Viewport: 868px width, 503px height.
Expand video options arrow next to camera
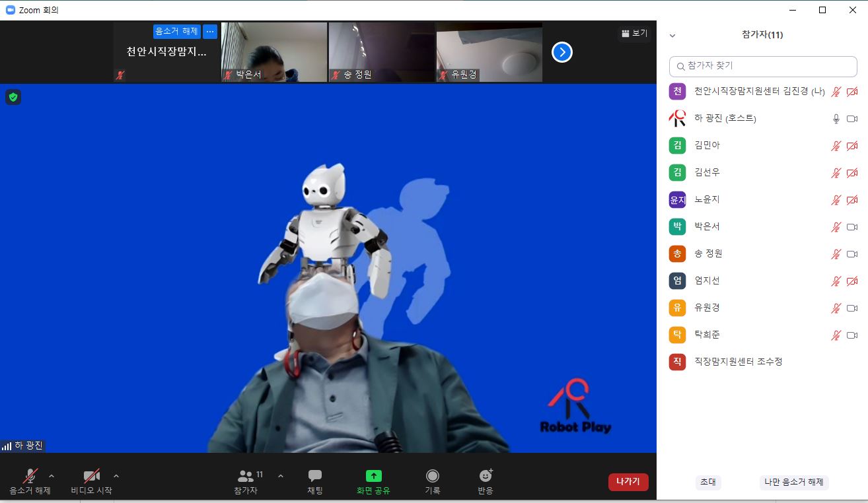116,476
